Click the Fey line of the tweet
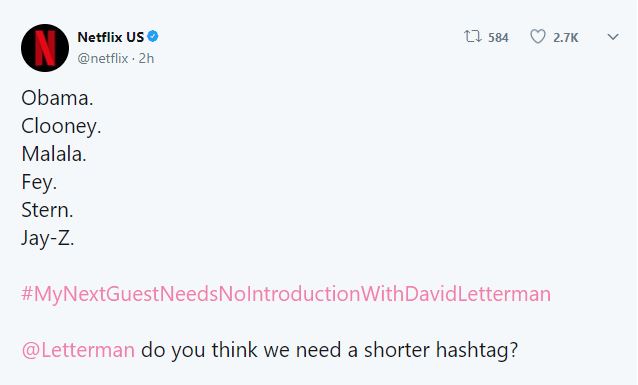This screenshot has width=638, height=385. (39, 183)
